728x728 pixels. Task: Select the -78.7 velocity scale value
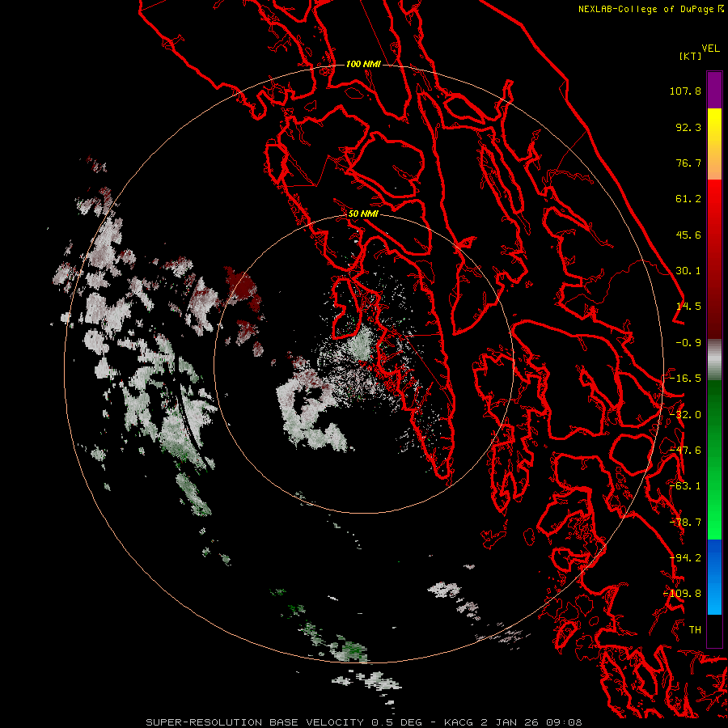[685, 523]
